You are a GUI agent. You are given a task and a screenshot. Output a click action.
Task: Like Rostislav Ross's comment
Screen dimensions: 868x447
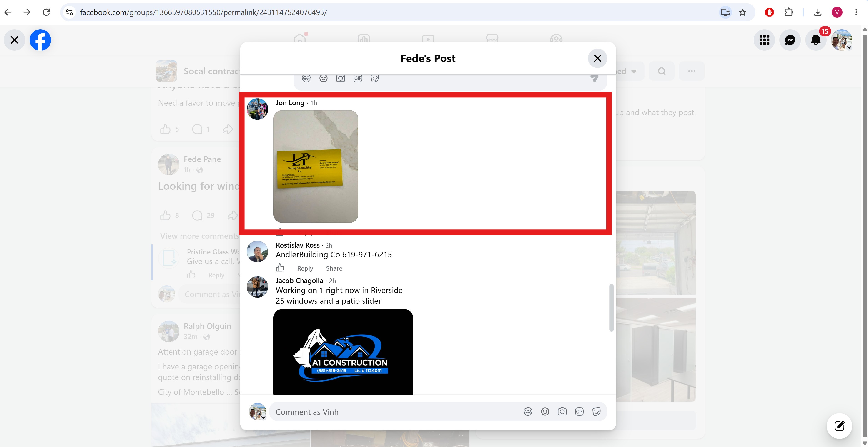coord(280,268)
